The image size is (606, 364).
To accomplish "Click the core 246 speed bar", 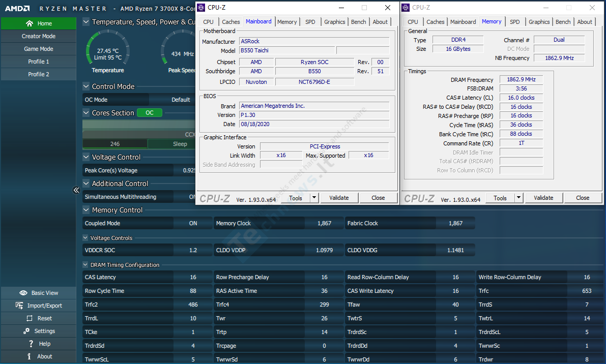I will pyautogui.click(x=115, y=144).
